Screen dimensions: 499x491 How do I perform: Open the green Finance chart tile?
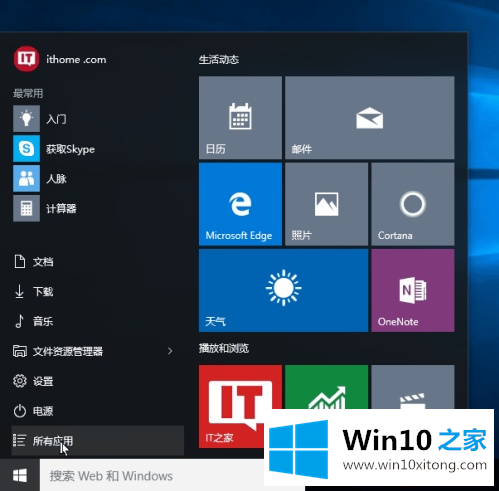pos(326,387)
